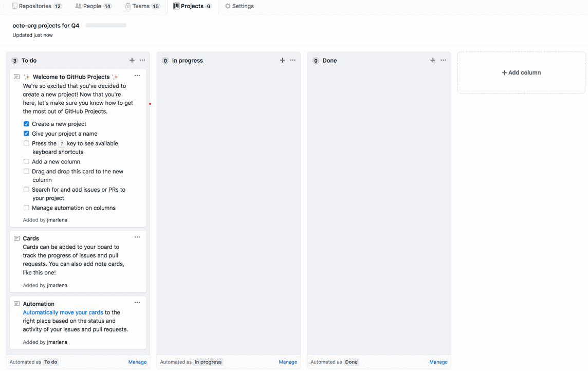
Task: Check Add a new column
Action: 26,161
